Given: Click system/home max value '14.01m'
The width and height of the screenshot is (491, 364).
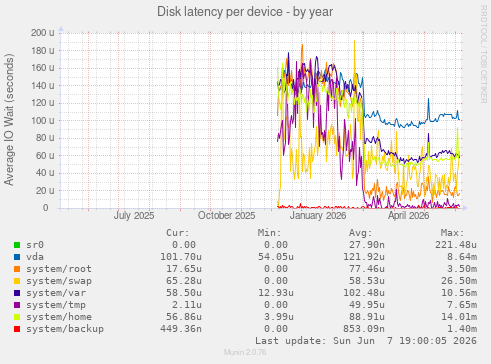Looking at the screenshot, I should tap(459, 317).
